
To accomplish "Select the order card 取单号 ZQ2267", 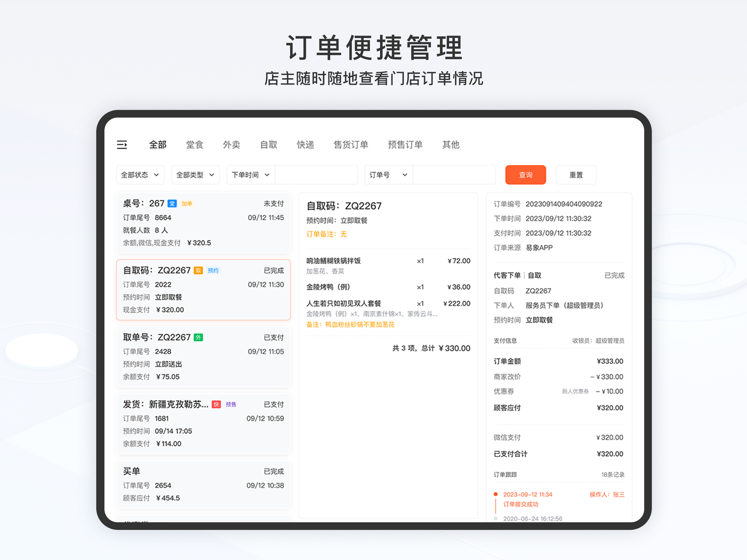I will coord(203,357).
